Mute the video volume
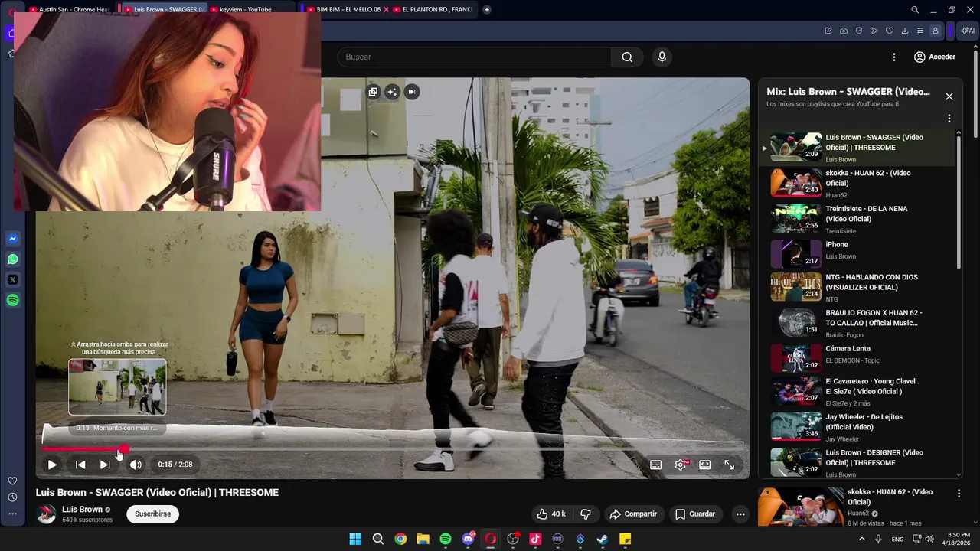Viewport: 980px width, 551px height. point(136,465)
